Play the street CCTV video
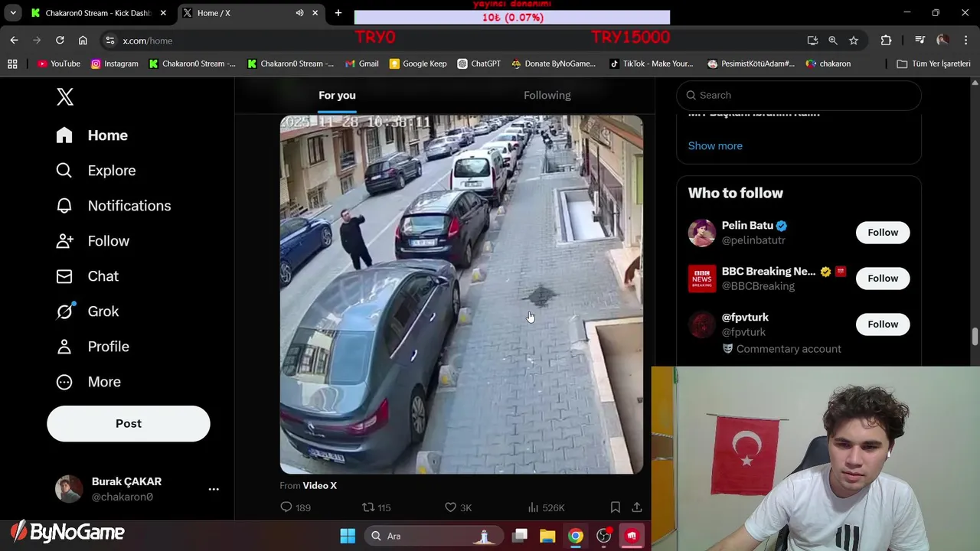This screenshot has height=551, width=980. click(x=461, y=295)
